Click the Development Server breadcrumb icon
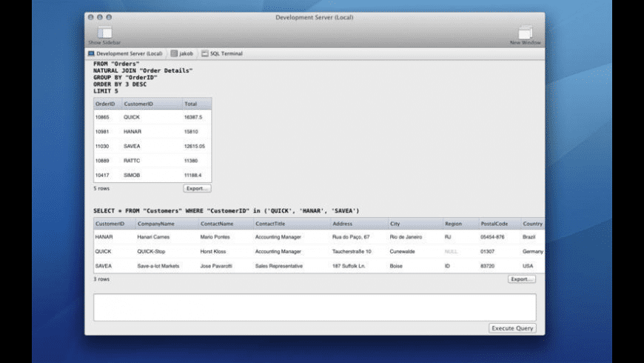644x363 pixels. [91, 54]
